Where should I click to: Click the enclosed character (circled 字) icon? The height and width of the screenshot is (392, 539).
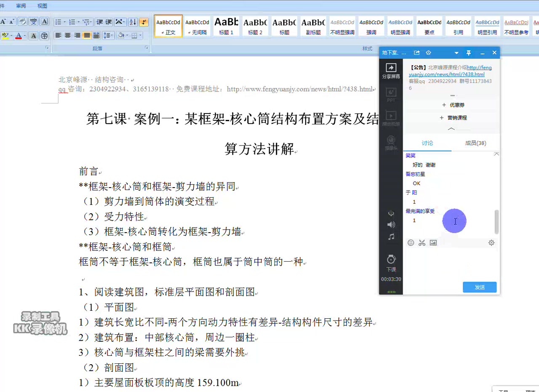point(44,36)
